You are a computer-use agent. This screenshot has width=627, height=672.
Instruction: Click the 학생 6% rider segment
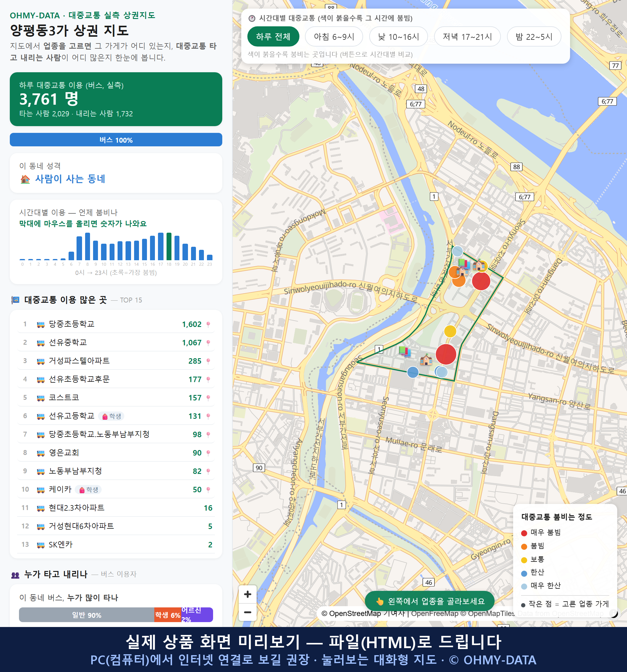click(168, 615)
